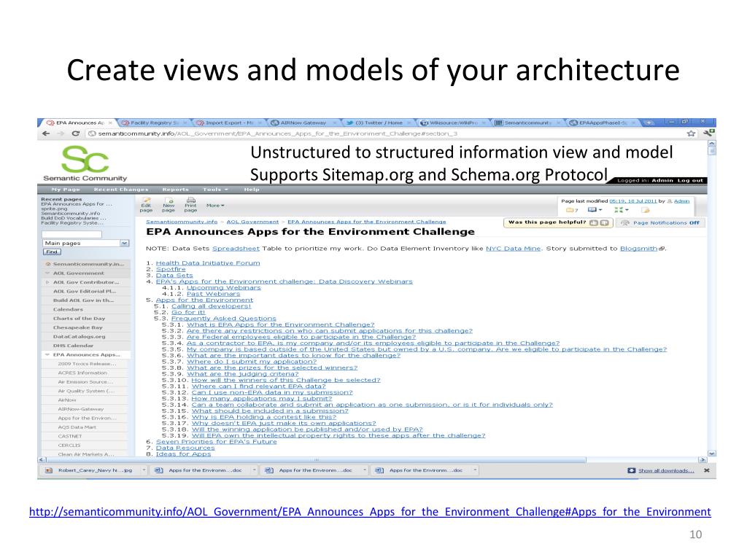Open the Tools dropdown menu

click(215, 190)
